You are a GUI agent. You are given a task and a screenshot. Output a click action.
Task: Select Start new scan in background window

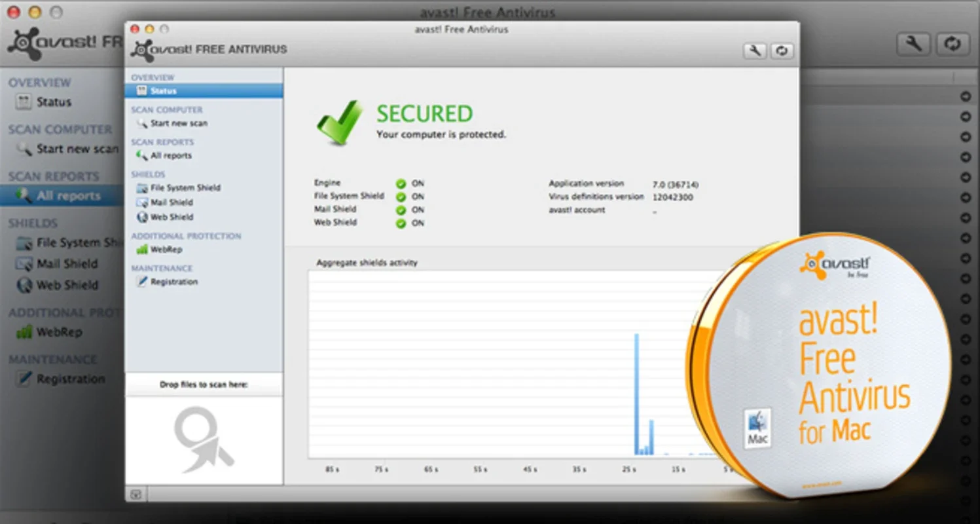click(77, 149)
